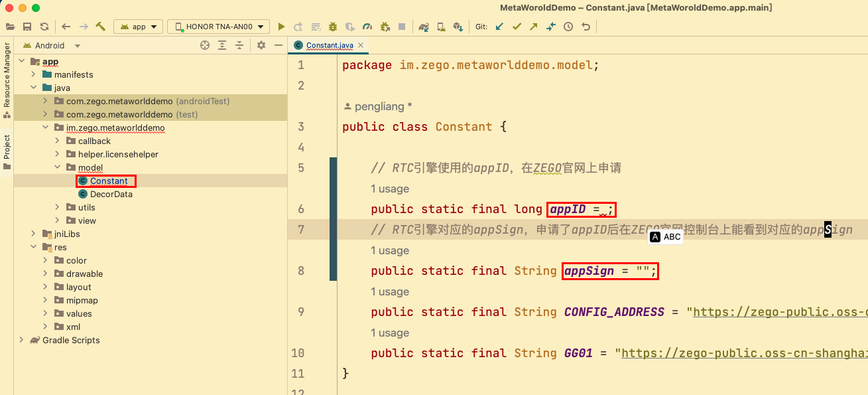Click the Git update project arrow

pos(499,27)
